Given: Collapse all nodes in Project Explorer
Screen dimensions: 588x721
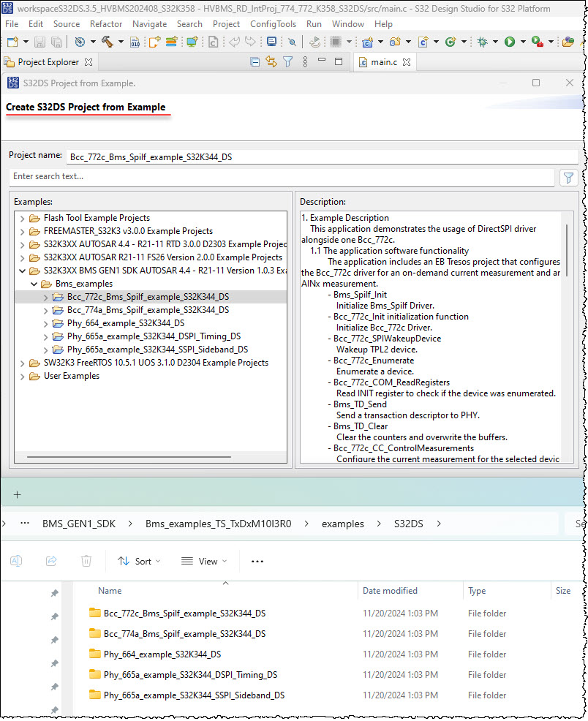Looking at the screenshot, I should [x=254, y=61].
